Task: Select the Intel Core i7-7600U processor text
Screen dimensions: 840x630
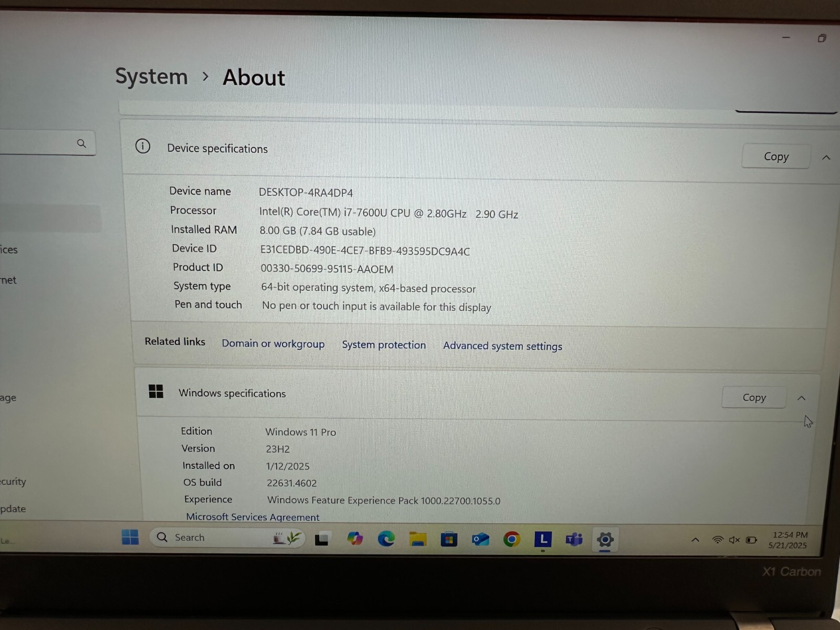Action: click(388, 213)
